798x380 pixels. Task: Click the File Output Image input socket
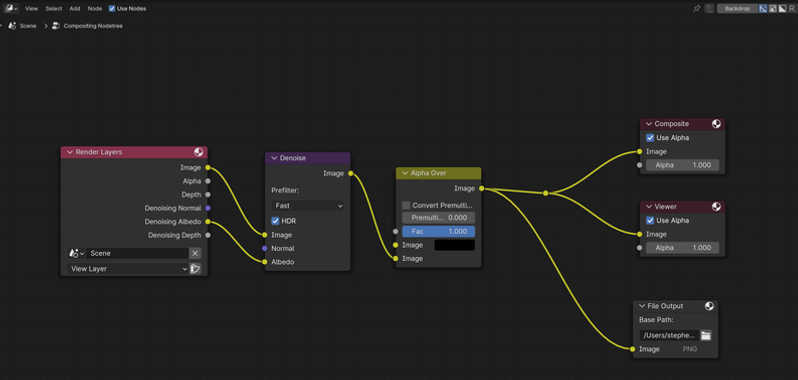click(x=633, y=349)
